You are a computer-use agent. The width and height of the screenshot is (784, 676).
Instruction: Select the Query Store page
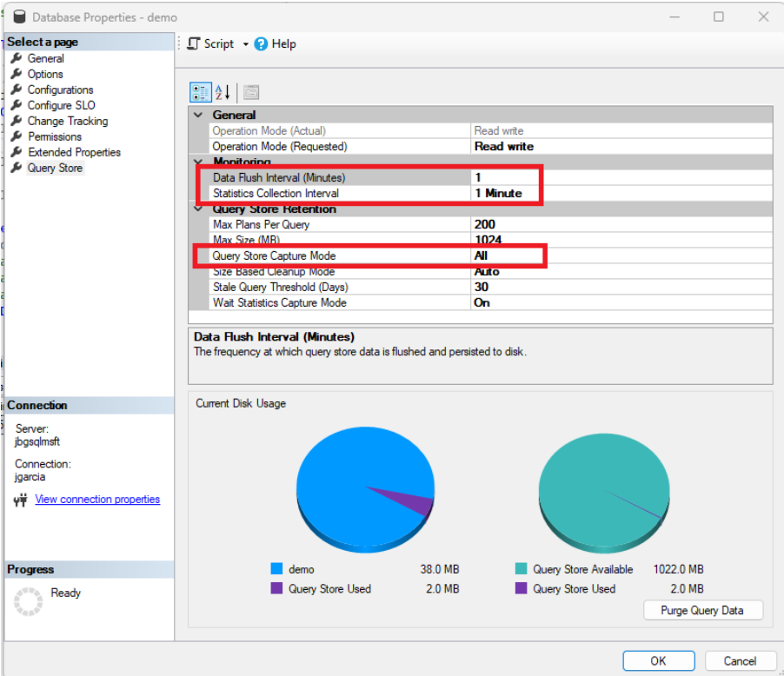(x=55, y=168)
